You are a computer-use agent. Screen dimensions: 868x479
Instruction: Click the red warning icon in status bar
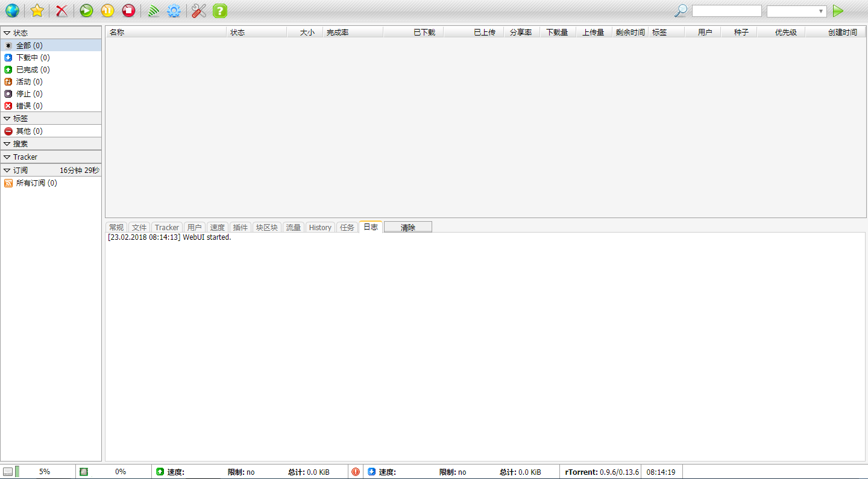356,472
